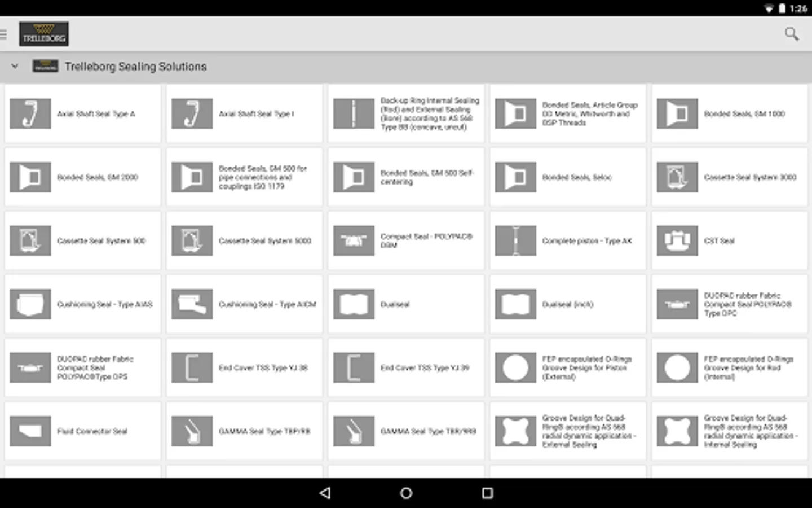This screenshot has width=812, height=508.
Task: Open Cushioning Seal Type AICM icon
Action: 192,304
